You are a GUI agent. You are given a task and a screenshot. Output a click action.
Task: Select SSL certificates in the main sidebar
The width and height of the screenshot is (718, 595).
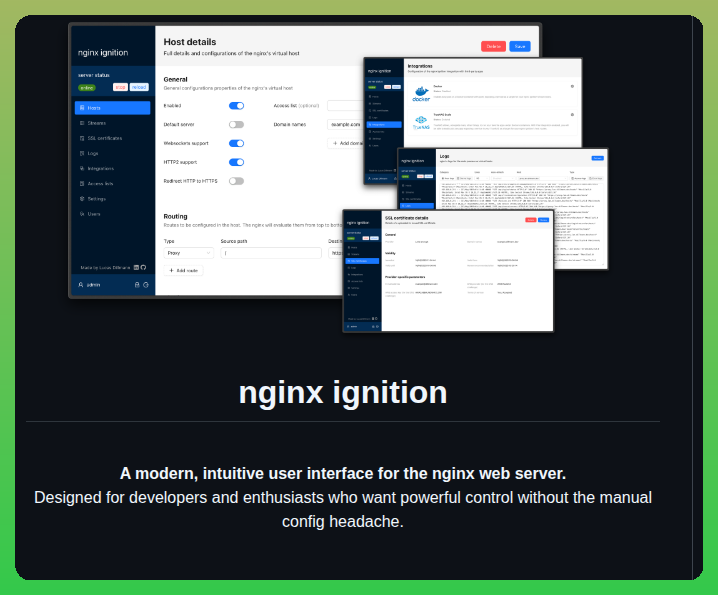click(113, 138)
